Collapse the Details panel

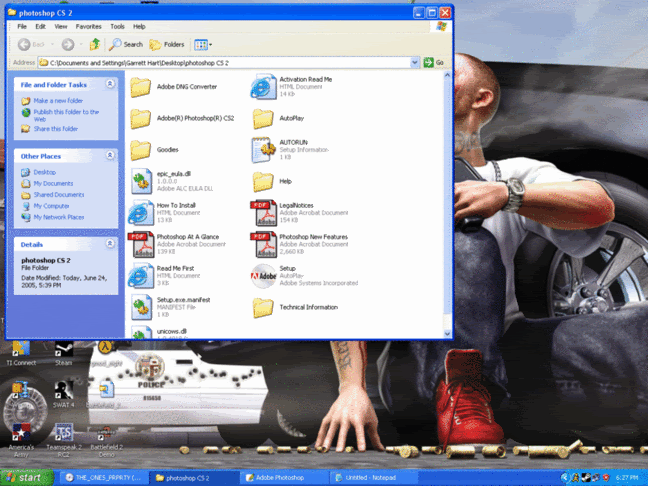point(110,243)
